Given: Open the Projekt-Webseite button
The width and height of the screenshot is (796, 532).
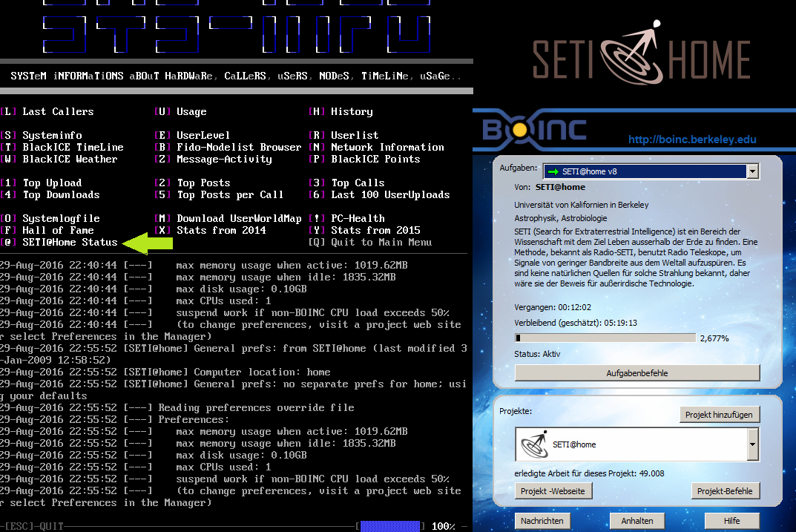Looking at the screenshot, I should (x=552, y=491).
